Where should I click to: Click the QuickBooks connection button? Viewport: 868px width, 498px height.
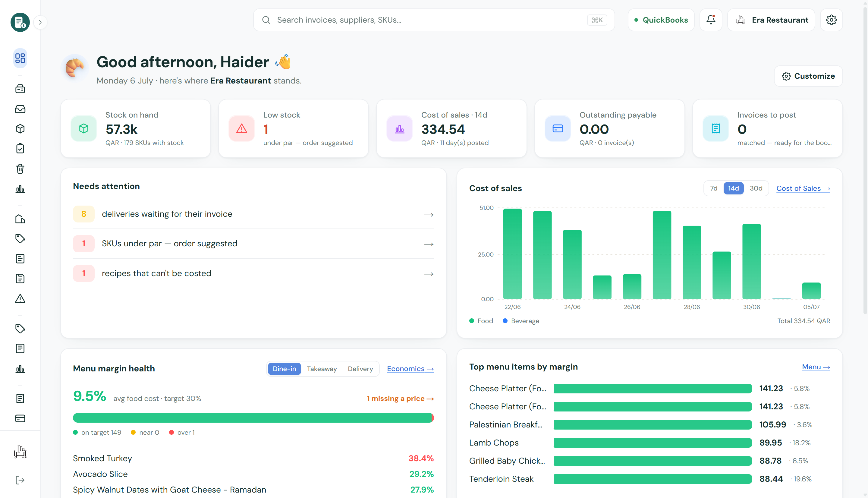(x=661, y=20)
